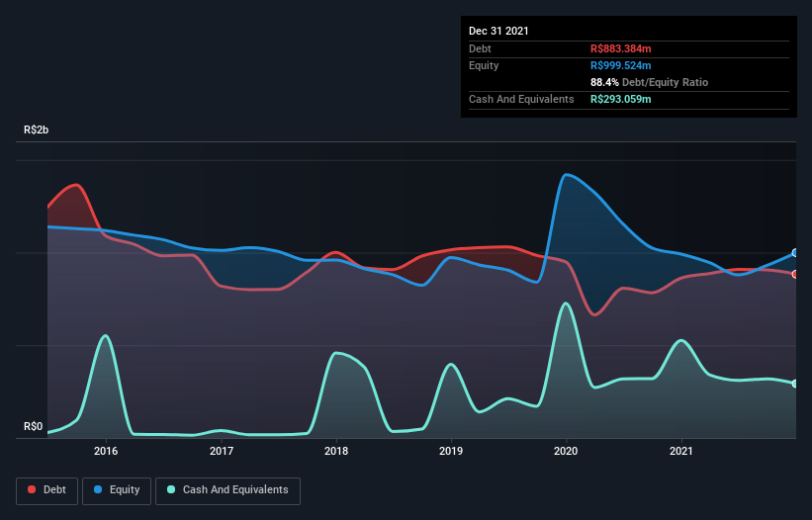Click the teal Cash And Equivalents legend dot

click(x=171, y=489)
